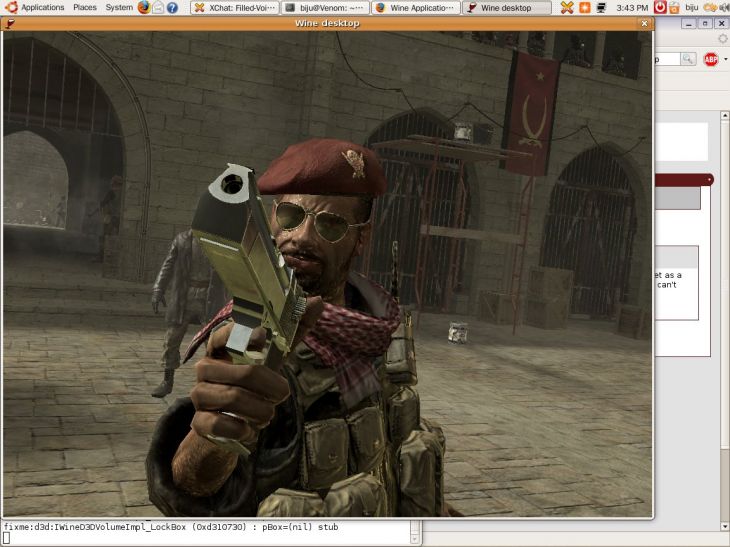Open the System menu
This screenshot has height=547, width=730.
tap(118, 7)
